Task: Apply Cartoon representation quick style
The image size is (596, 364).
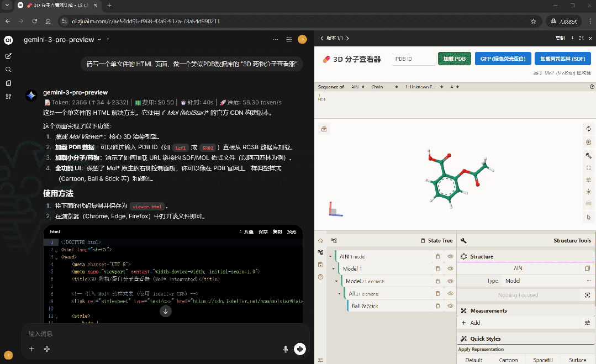Action: pos(508,360)
